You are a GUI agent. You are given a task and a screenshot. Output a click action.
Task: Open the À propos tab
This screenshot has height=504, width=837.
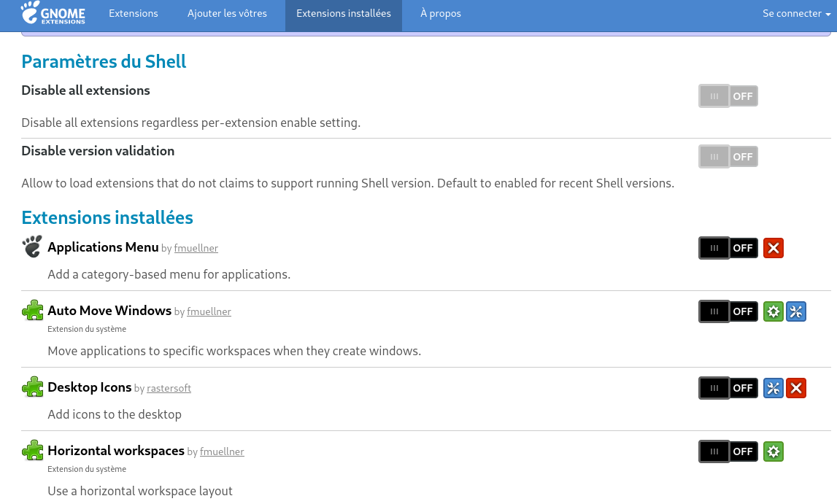point(441,13)
